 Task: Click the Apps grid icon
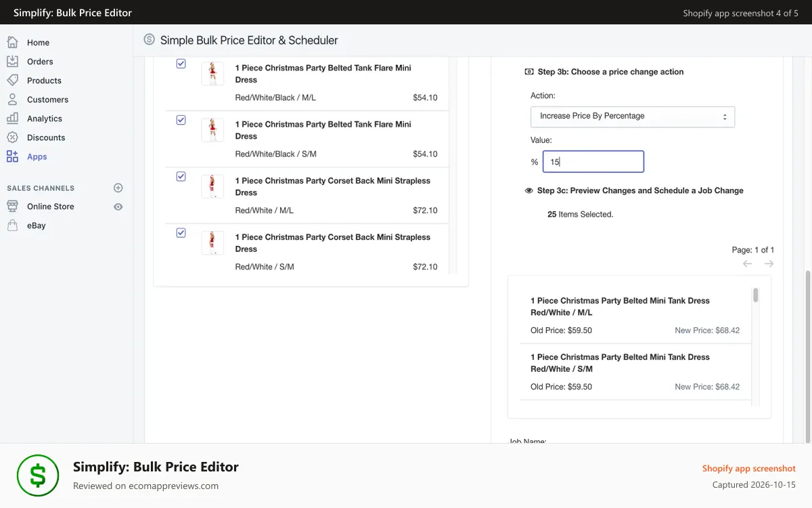(x=12, y=156)
